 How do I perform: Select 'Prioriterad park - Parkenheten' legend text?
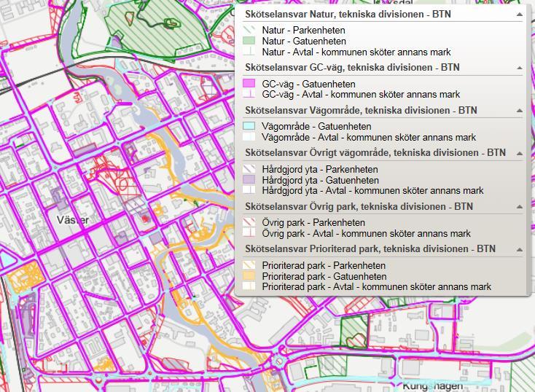[x=324, y=265]
